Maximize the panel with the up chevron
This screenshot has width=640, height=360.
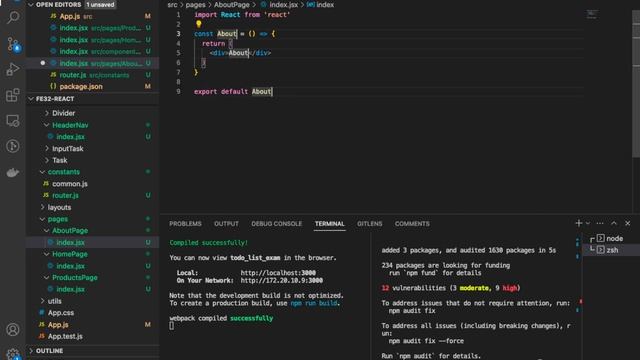point(614,223)
